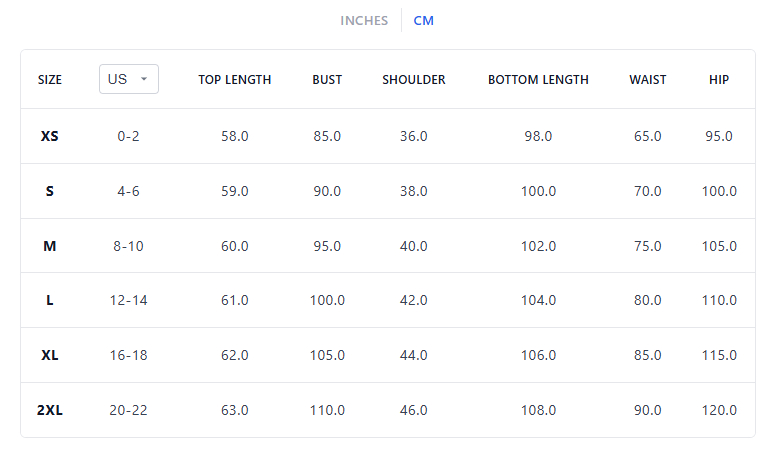Click the SHOULDER column header
Screen dimensions: 758x453
click(x=414, y=80)
